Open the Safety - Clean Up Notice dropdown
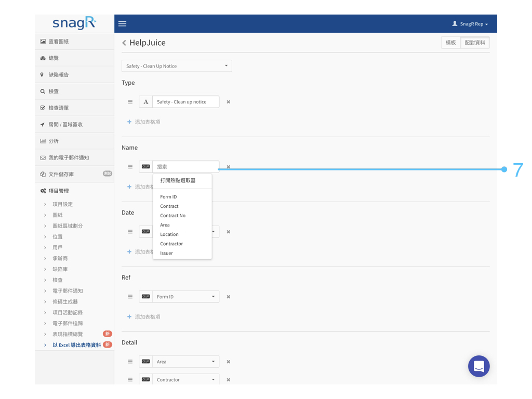Image resolution: width=532 pixels, height=399 pixels. pyautogui.click(x=177, y=66)
